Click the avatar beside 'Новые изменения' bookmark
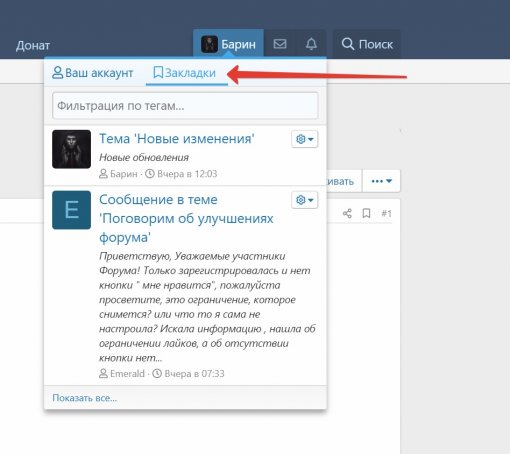Screen dimensions: 510x454 tap(71, 149)
